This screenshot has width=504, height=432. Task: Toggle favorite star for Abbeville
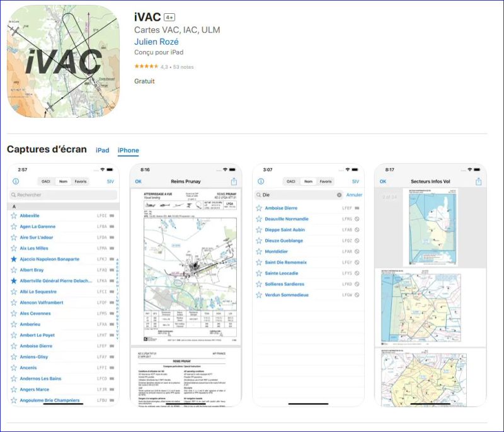pyautogui.click(x=14, y=215)
